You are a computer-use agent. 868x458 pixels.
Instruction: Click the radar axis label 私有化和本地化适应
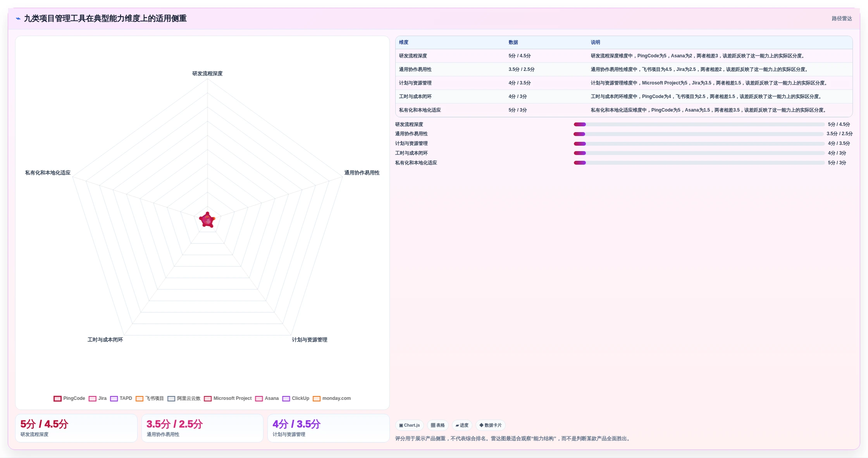(x=48, y=173)
